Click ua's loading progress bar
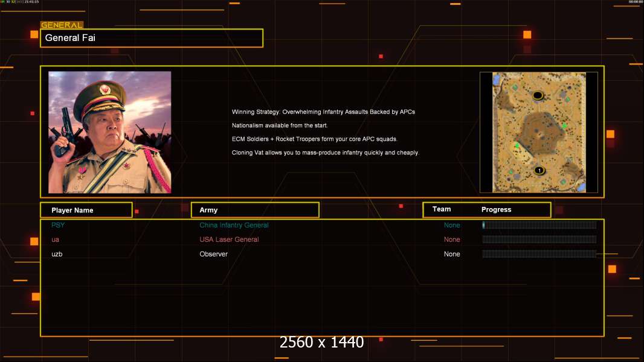Viewport: 644px width, 362px height. (x=539, y=240)
